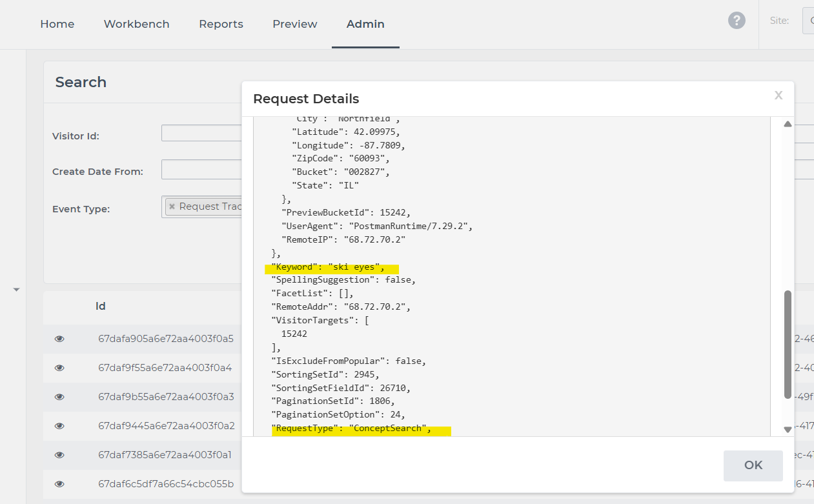Screen dimensions: 814x504
Task: Go to the Home tab
Action: click(57, 24)
